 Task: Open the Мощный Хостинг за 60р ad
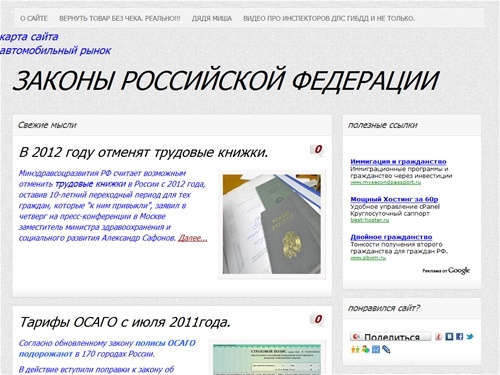click(394, 199)
